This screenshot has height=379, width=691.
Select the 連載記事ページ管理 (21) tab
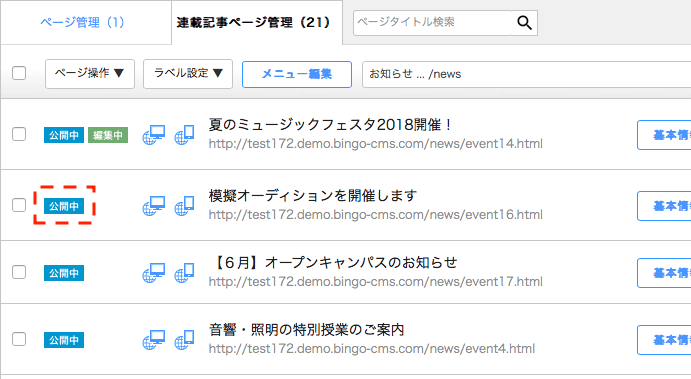(257, 22)
